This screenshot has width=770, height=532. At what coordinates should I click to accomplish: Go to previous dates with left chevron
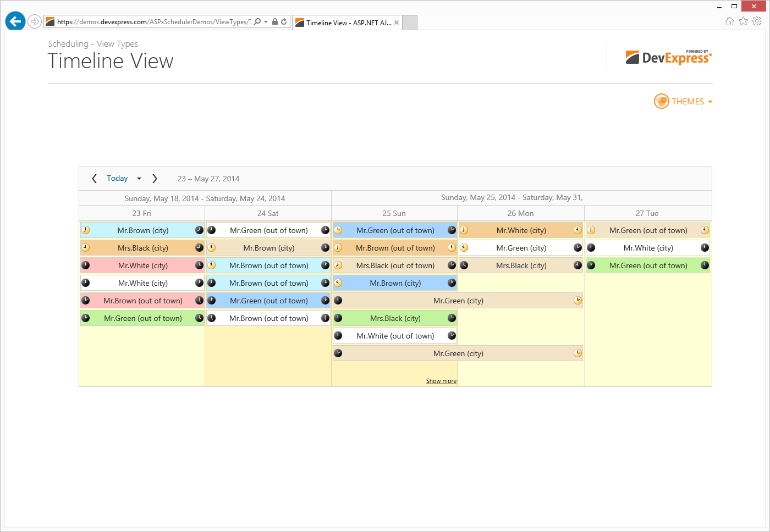[x=94, y=179]
